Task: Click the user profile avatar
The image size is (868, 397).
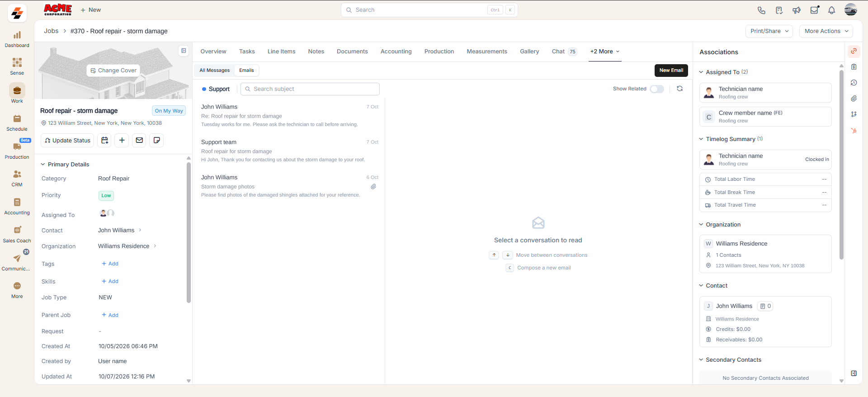Action: tap(850, 10)
